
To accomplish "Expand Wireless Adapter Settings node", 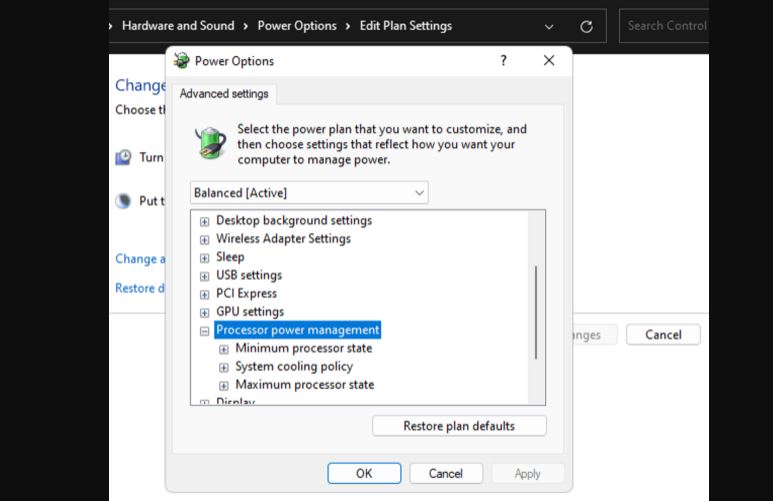I will coord(204,240).
